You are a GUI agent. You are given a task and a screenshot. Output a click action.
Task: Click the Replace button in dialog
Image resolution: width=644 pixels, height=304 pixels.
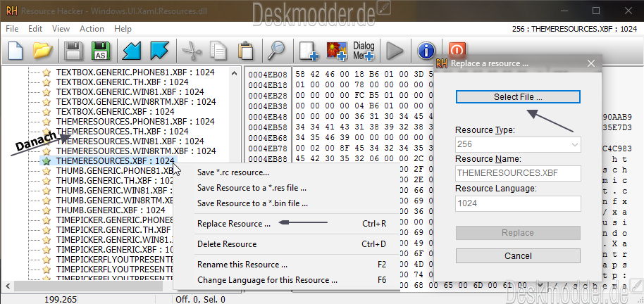[x=518, y=233]
